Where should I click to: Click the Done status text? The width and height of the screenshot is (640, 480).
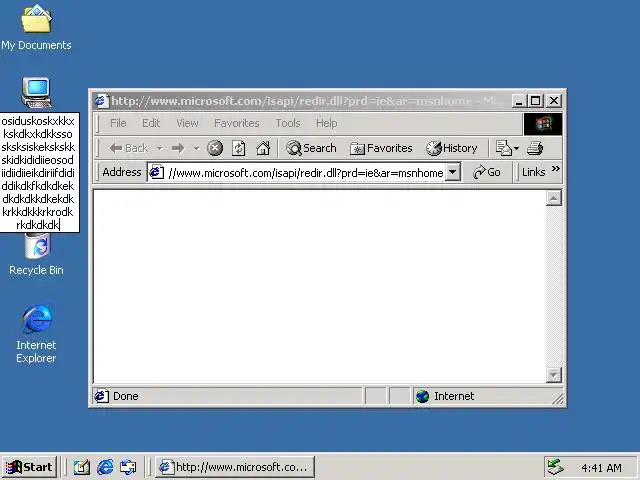126,396
